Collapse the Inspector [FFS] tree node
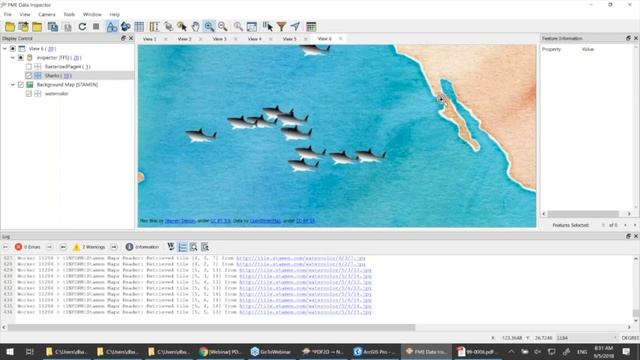 [x=13, y=58]
